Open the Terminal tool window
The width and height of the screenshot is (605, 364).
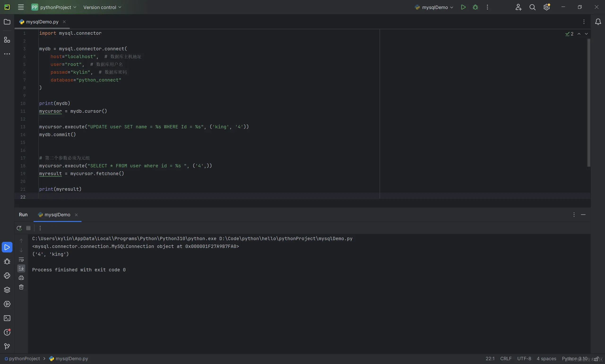7,318
